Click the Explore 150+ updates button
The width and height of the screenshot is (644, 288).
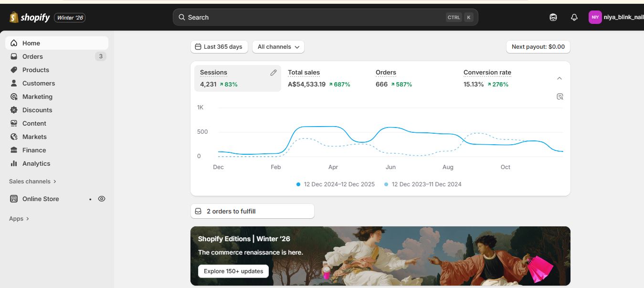click(x=233, y=271)
